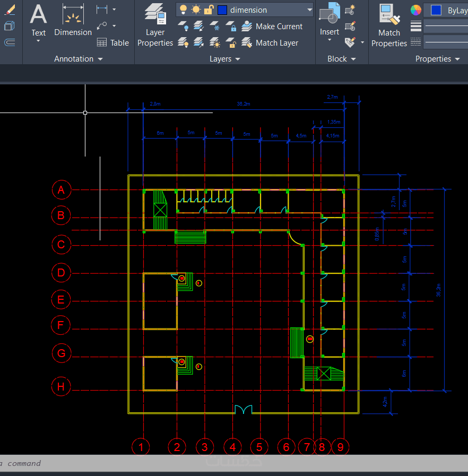Open the dimension layer dropdown
The width and height of the screenshot is (468, 476).
(309, 10)
